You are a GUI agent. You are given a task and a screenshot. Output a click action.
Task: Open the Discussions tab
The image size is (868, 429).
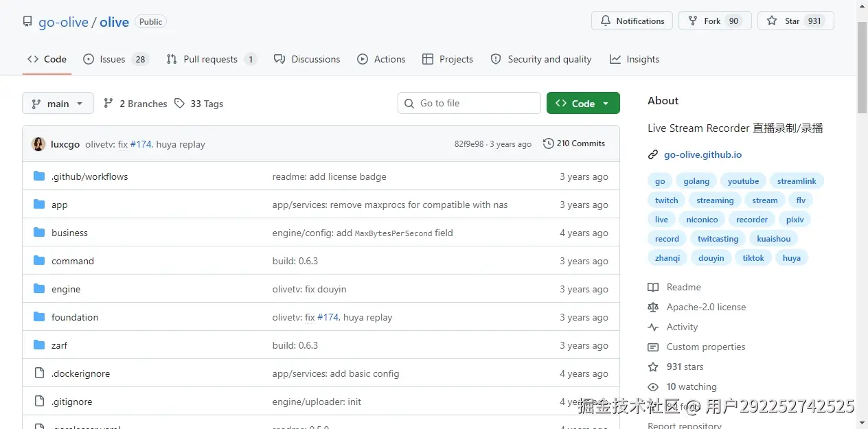(307, 59)
